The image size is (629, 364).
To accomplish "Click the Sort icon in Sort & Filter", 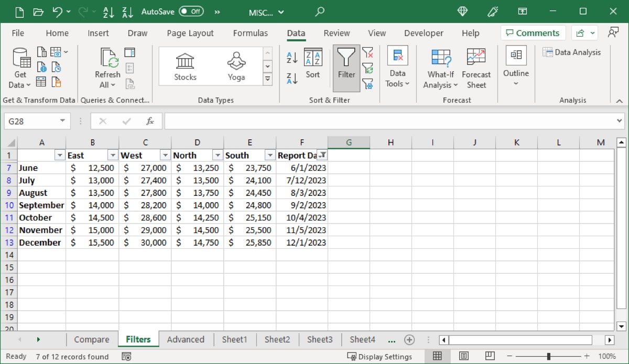I will point(312,65).
